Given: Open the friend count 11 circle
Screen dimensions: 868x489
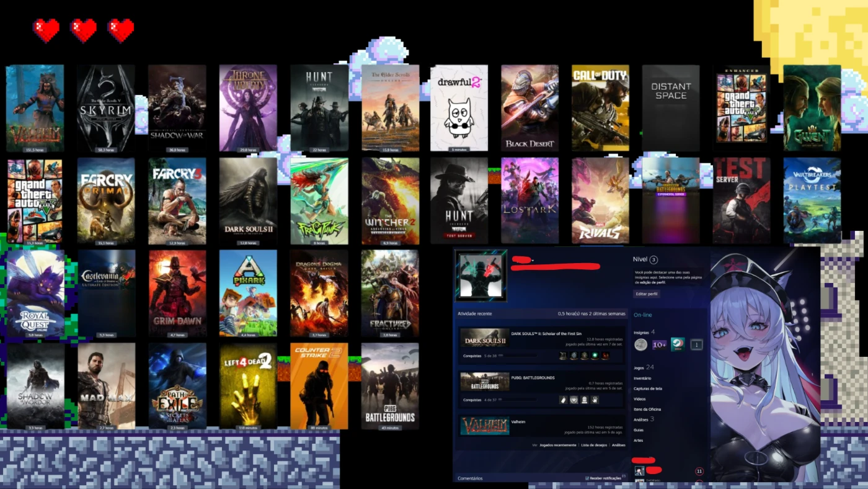Looking at the screenshot, I should (699, 472).
